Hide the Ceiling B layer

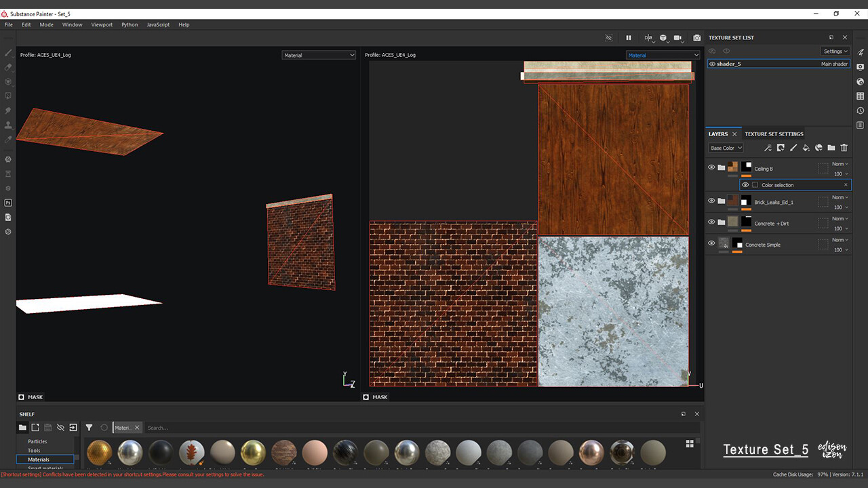[711, 167]
